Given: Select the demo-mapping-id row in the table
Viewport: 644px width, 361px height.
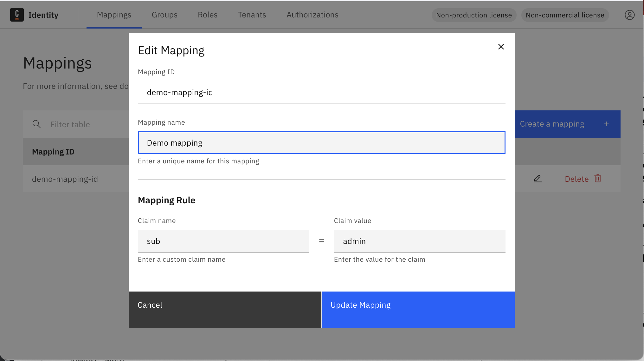Looking at the screenshot, I should [x=65, y=179].
